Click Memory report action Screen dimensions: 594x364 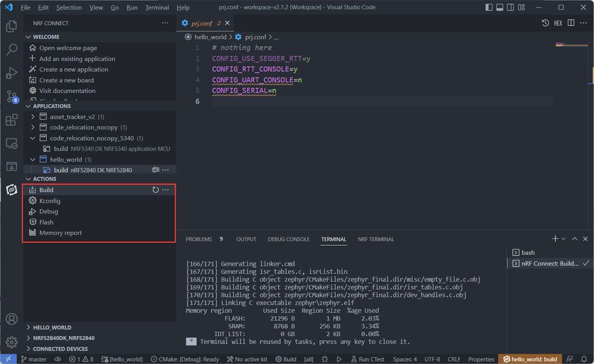[61, 233]
